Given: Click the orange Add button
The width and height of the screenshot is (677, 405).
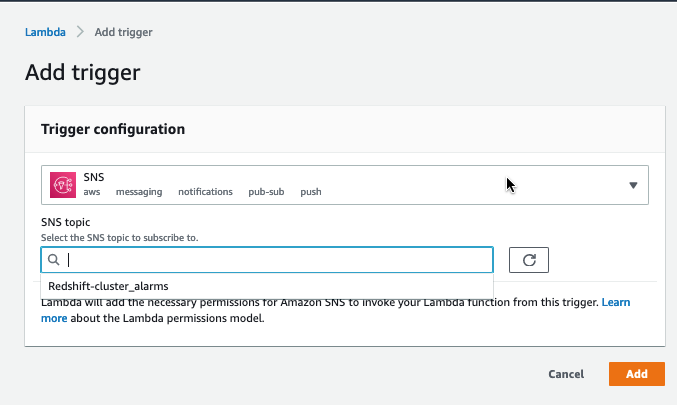Looking at the screenshot, I should pyautogui.click(x=637, y=374).
